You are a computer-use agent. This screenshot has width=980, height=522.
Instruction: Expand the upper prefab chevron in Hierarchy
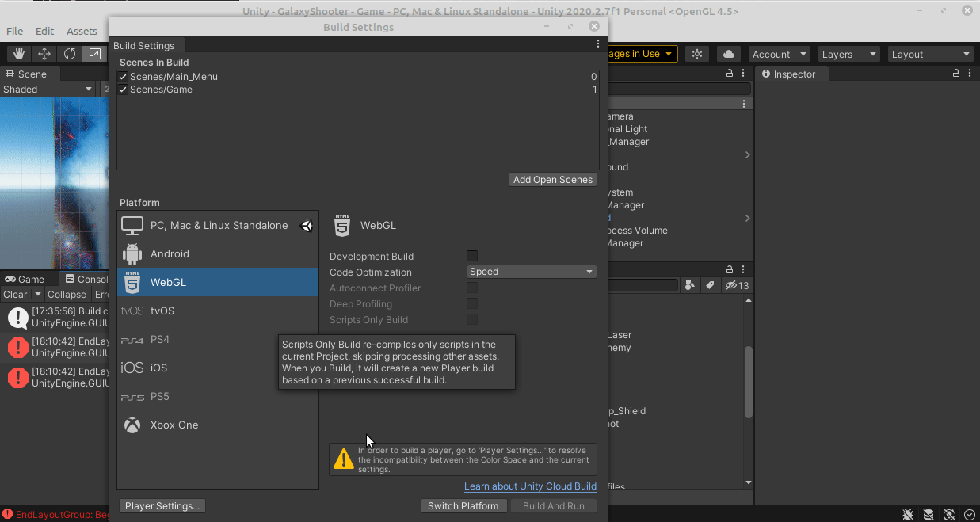pyautogui.click(x=747, y=154)
